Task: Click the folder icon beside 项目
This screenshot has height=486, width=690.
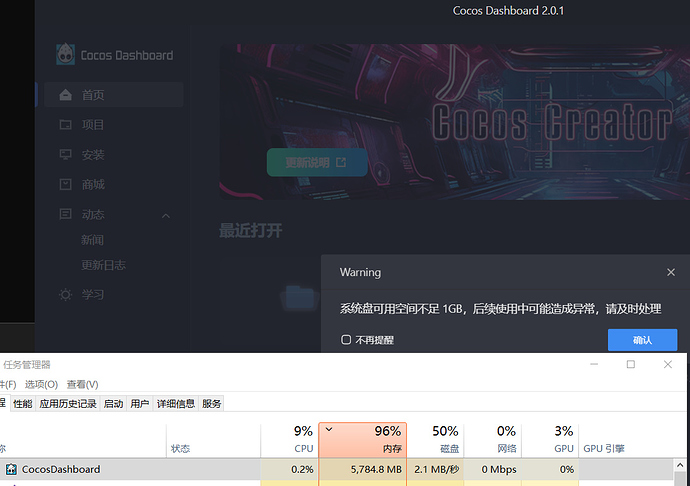Action: point(66,125)
